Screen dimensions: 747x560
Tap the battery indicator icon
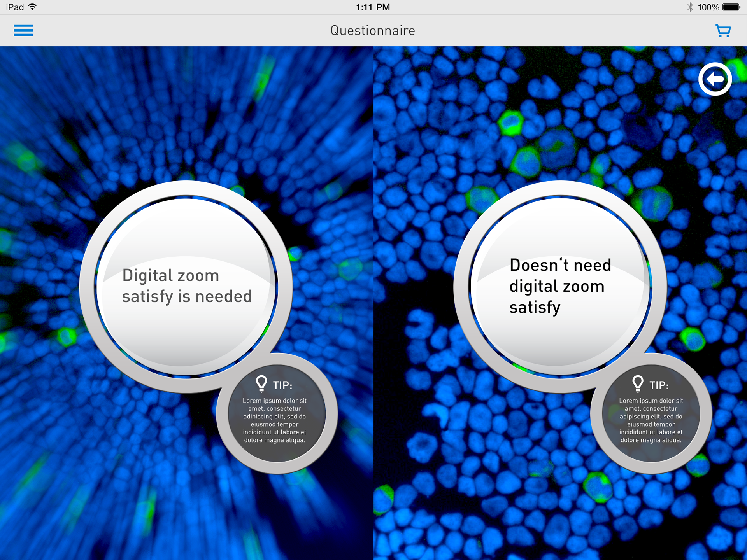[x=731, y=7]
